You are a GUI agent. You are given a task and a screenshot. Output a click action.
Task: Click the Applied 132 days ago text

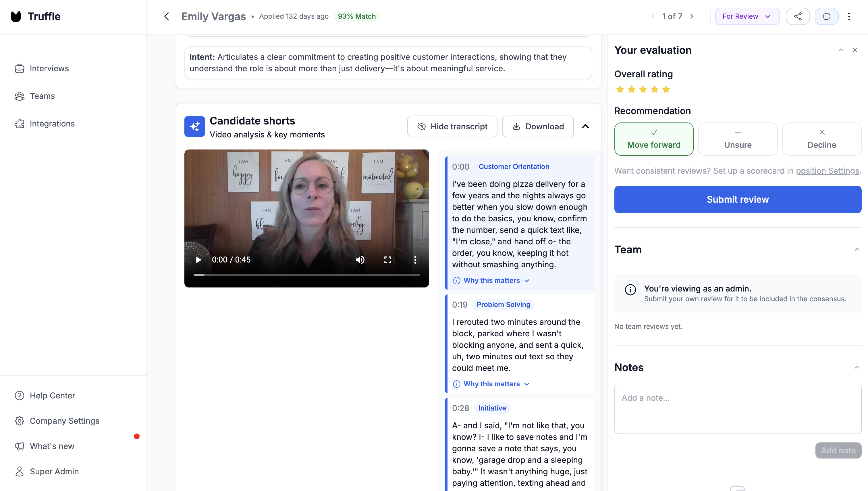tap(294, 16)
